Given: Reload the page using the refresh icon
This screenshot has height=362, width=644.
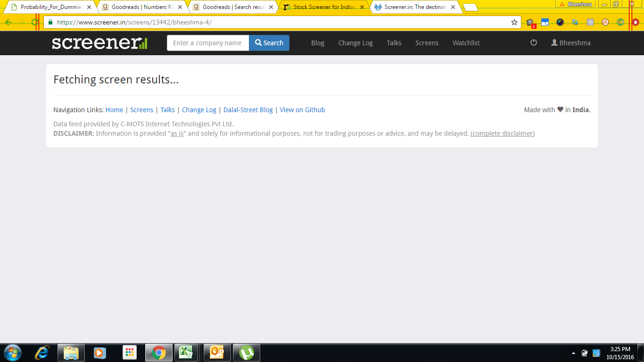Looking at the screenshot, I should tap(35, 22).
